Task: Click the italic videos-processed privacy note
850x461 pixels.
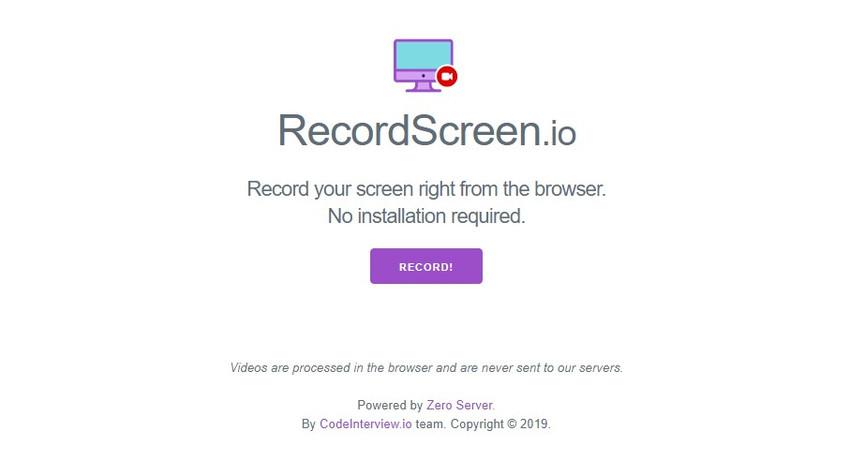Action: [426, 368]
